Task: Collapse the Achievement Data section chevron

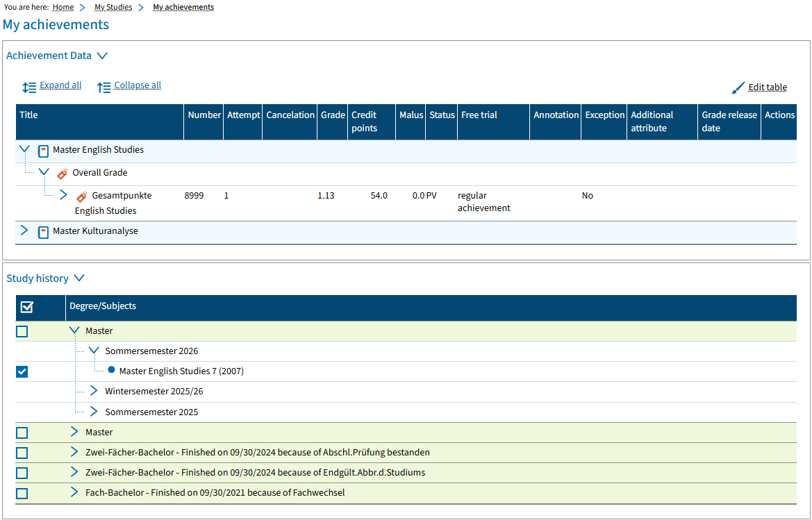Action: [103, 56]
